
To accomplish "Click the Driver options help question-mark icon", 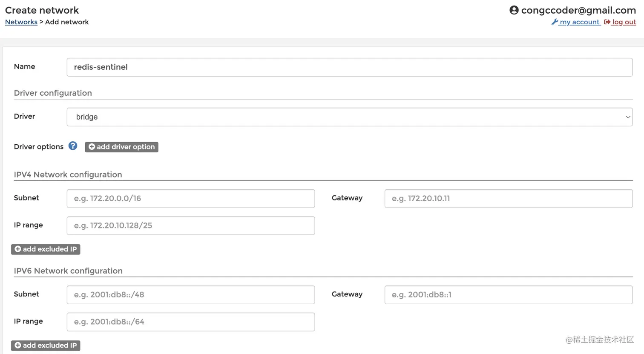I will coord(73,146).
